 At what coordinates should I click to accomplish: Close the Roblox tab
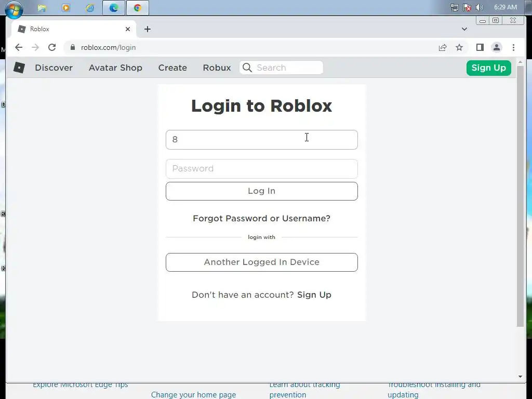128,29
